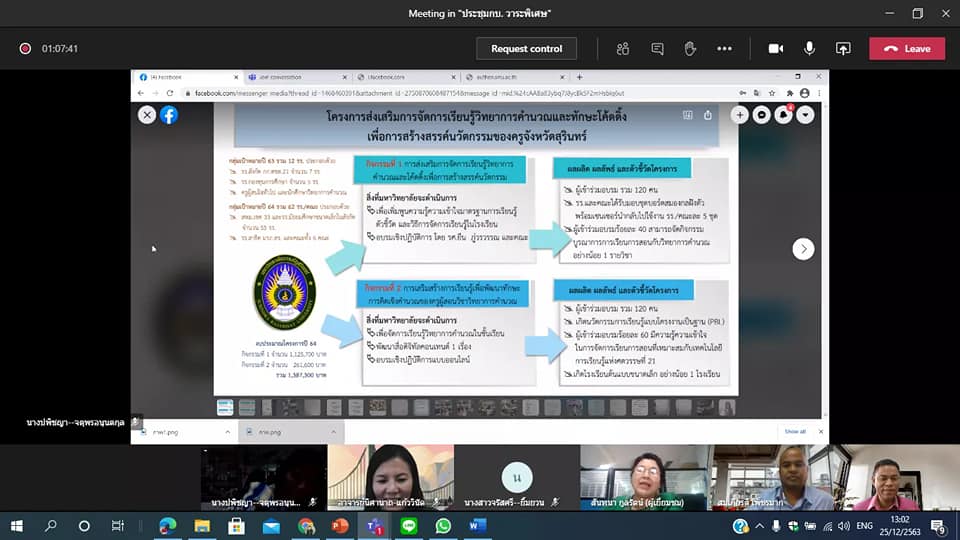Open Facebook Messenger from the viewer header

pos(762,115)
